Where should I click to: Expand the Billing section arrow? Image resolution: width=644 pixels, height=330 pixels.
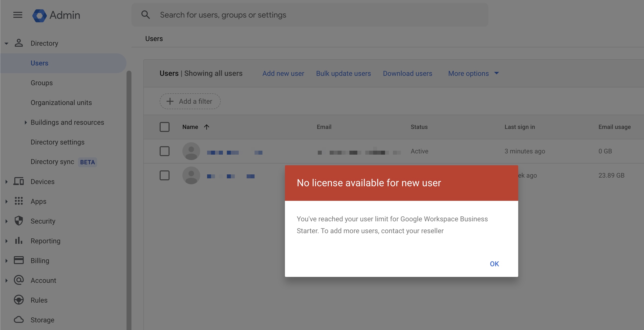6,261
